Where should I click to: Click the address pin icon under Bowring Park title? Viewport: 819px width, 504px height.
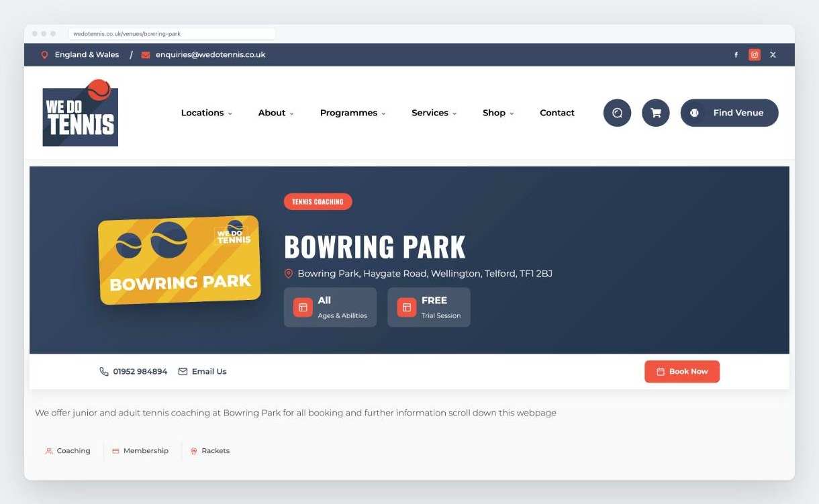(x=289, y=274)
